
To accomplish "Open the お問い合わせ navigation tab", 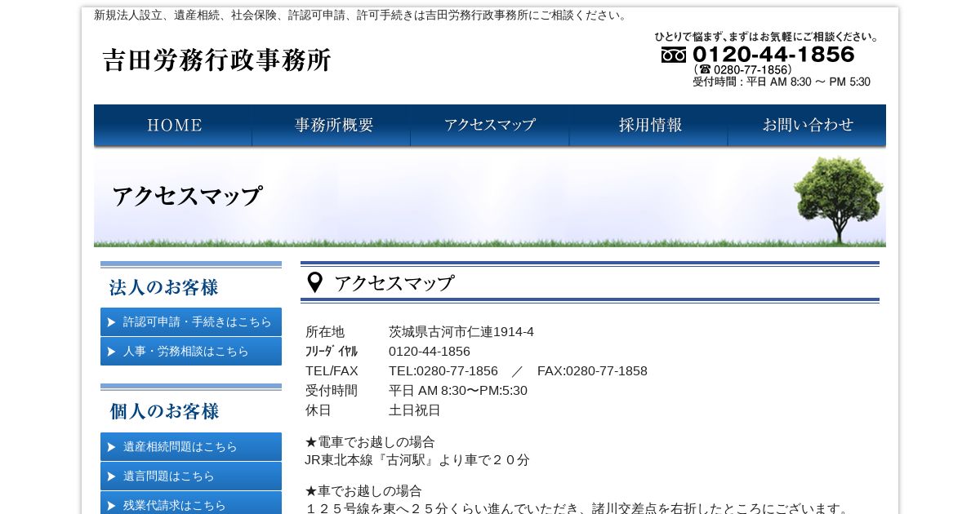I will (807, 126).
